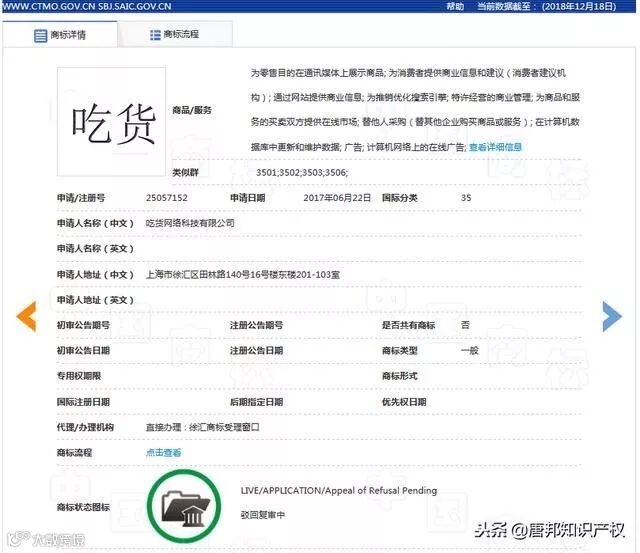Switch to the 商标流程 tab
The image size is (640, 553).
click(175, 35)
